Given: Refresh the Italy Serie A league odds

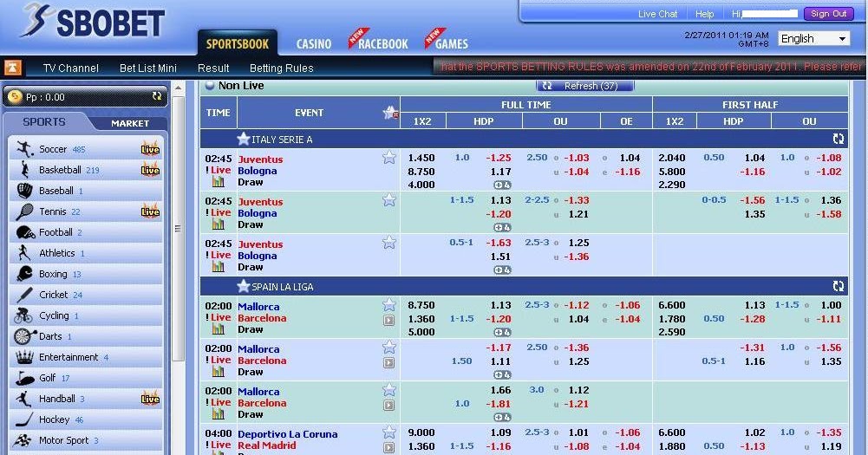Looking at the screenshot, I should click(x=839, y=139).
